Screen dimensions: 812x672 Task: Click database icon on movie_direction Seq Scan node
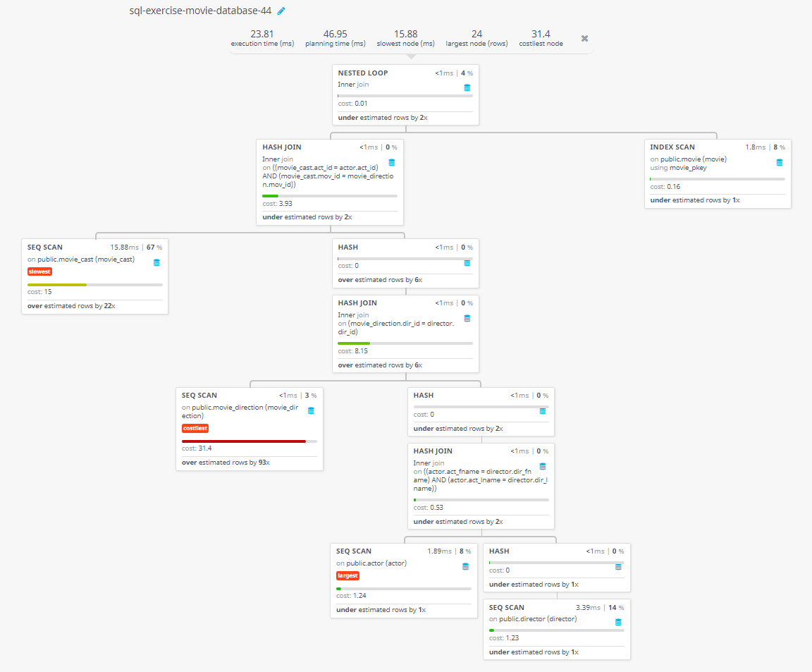click(311, 411)
